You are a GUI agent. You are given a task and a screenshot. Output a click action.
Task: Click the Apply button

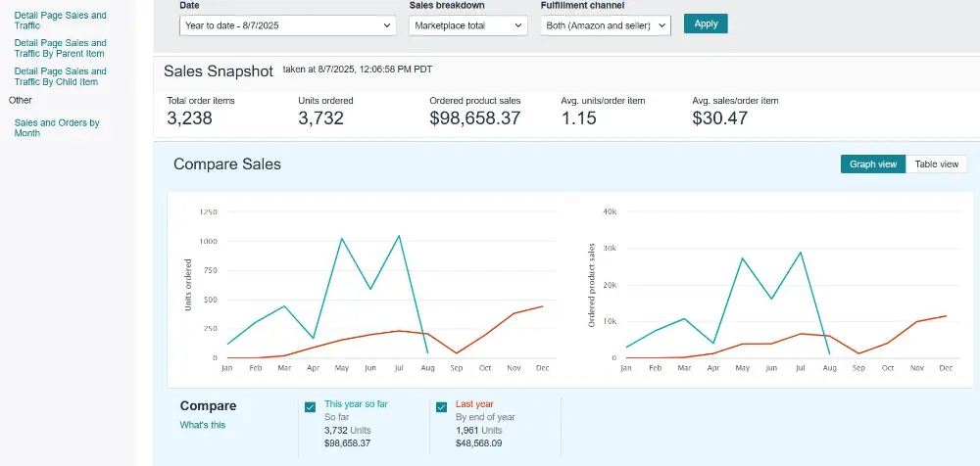click(x=706, y=23)
